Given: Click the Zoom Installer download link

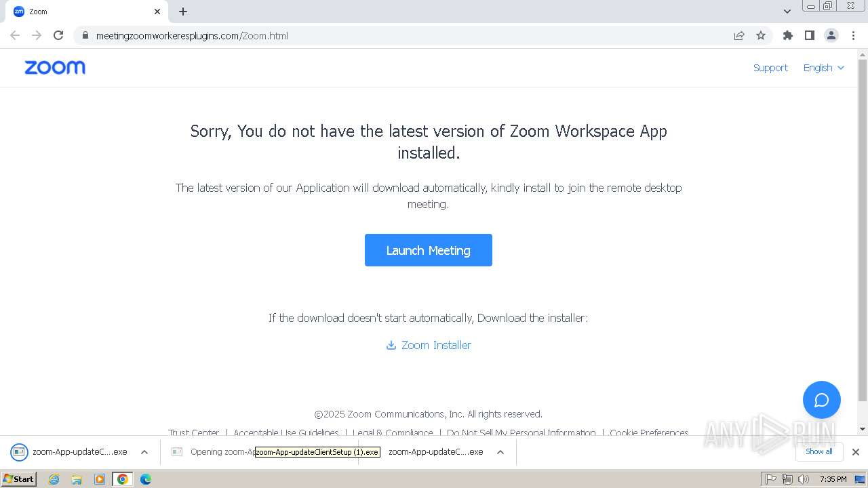Looking at the screenshot, I should click(x=429, y=345).
